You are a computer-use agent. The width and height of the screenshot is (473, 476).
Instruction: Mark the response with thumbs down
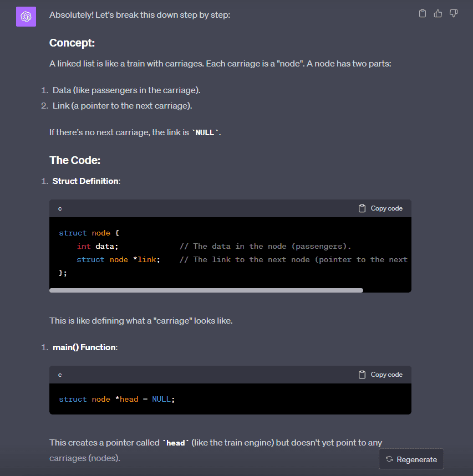(454, 13)
